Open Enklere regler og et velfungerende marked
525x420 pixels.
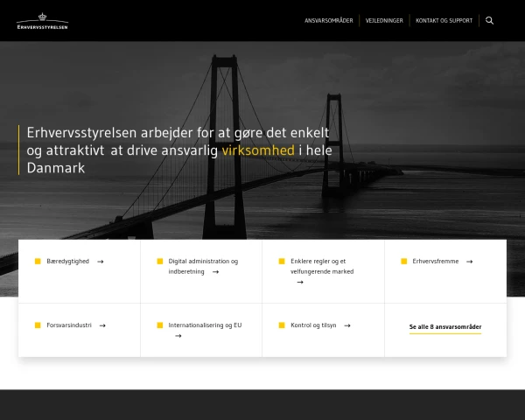322,266
